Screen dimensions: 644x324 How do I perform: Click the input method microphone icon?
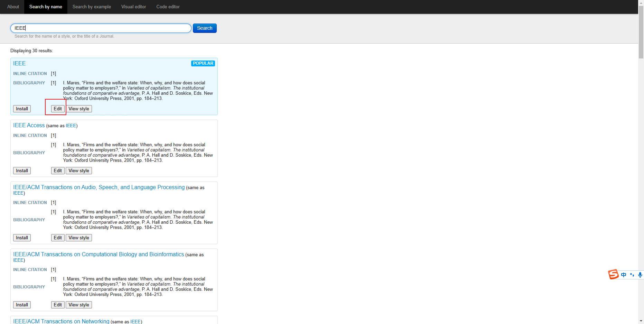tap(640, 275)
